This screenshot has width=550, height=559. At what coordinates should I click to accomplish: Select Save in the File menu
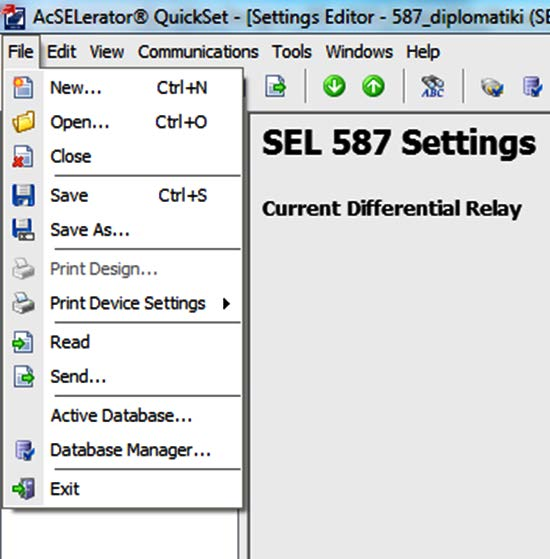123,195
